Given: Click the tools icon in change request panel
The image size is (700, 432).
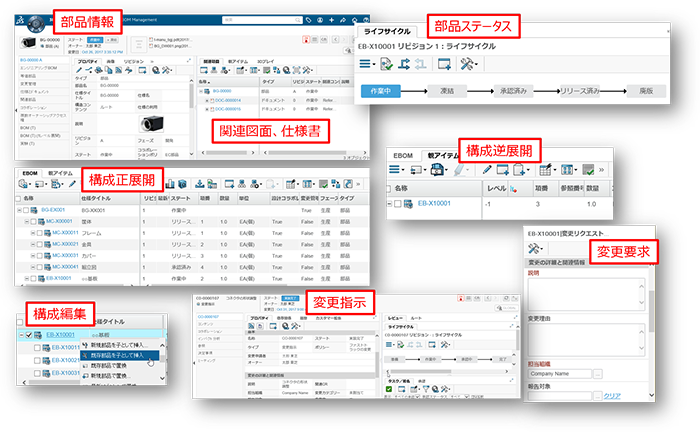Looking at the screenshot, I should point(534,246).
